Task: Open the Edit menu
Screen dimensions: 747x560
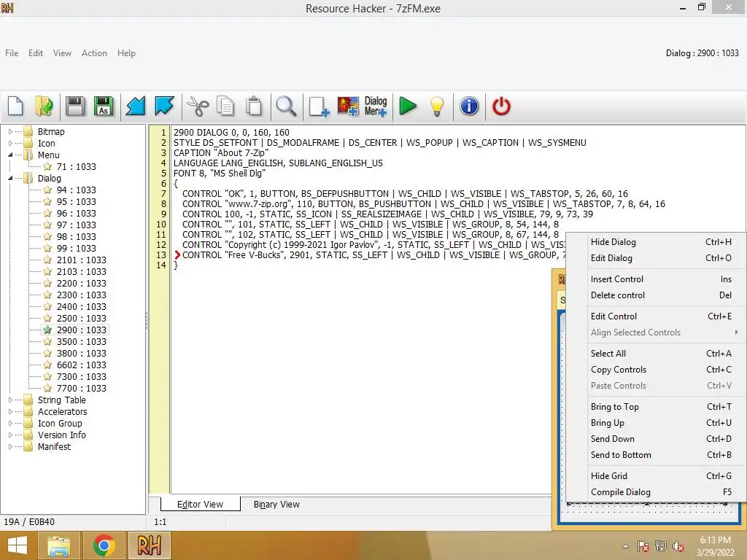Action: [x=36, y=52]
